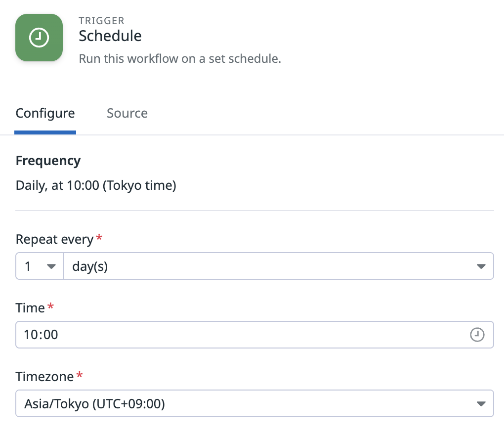Expand the Asia/Tokyo timezone dropdown arrow
This screenshot has width=504, height=436.
click(481, 403)
